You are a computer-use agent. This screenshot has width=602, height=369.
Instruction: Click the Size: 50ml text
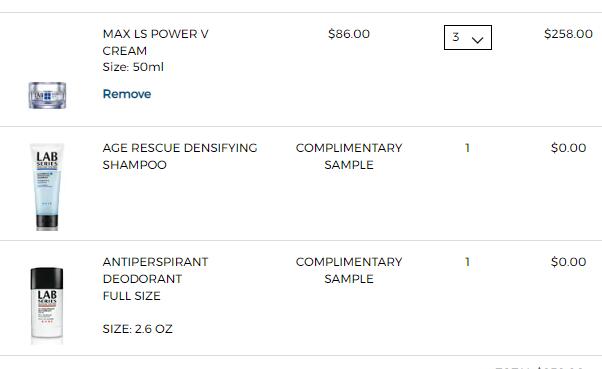click(x=133, y=67)
